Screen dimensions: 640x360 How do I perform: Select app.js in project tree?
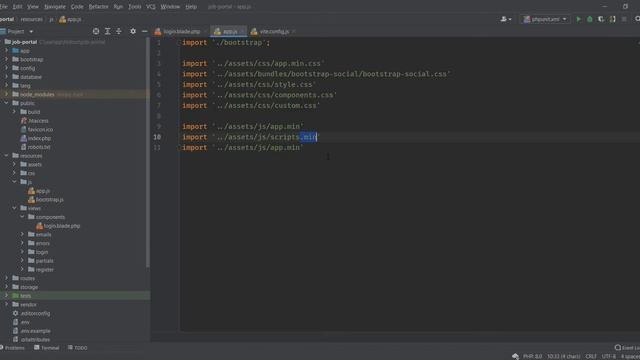39,191
